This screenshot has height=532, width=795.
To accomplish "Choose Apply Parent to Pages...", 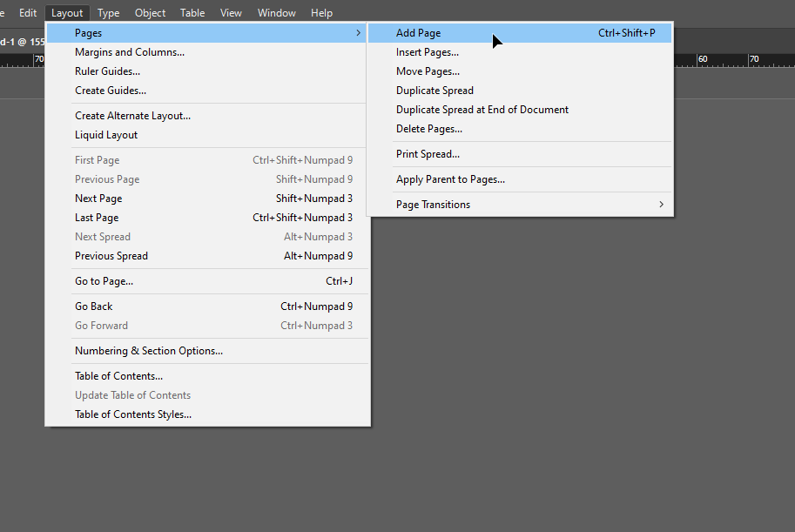I will pos(450,179).
